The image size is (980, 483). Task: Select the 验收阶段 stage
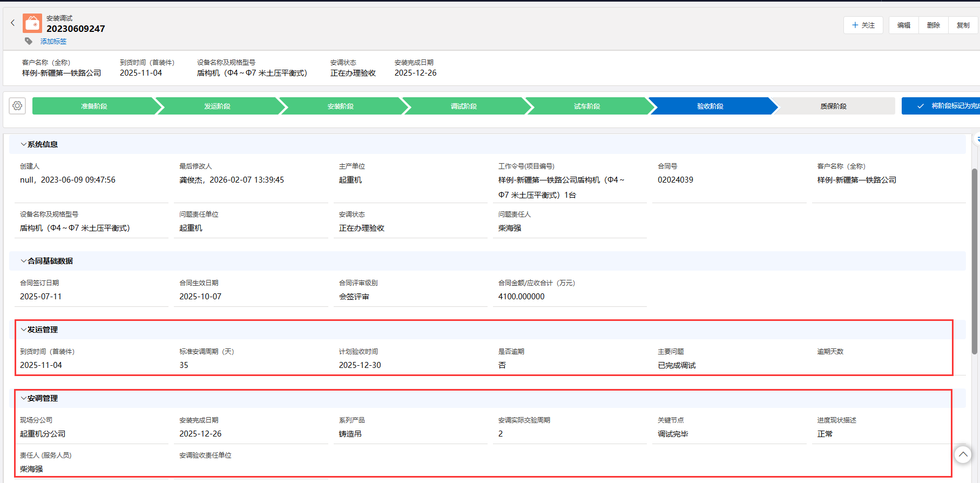[709, 106]
